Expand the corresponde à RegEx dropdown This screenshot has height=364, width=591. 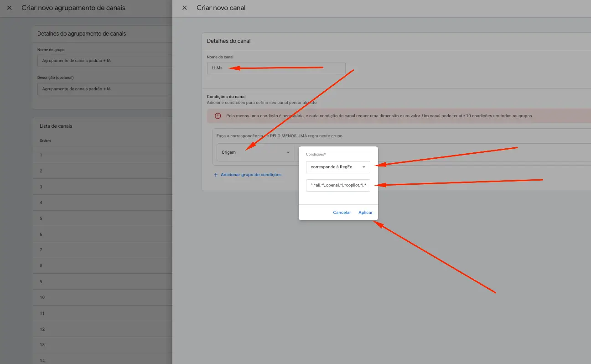coord(338,167)
